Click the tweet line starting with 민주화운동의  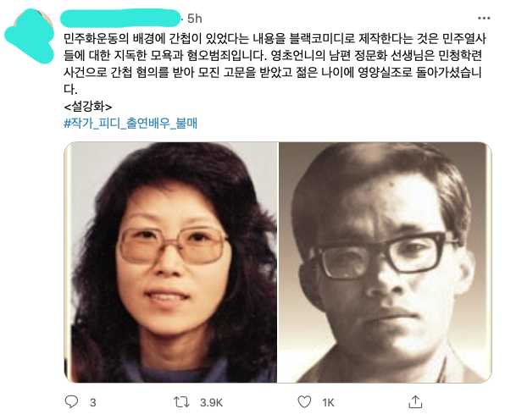pos(275,39)
